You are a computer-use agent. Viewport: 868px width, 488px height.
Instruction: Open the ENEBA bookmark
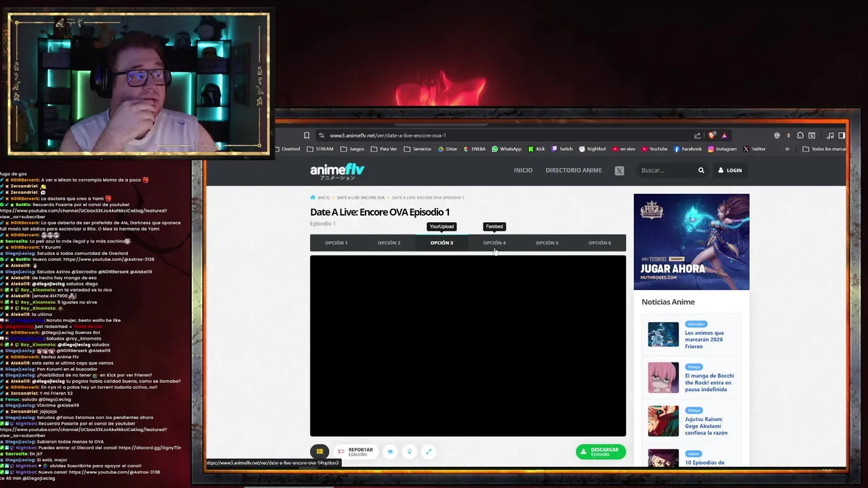(x=475, y=149)
